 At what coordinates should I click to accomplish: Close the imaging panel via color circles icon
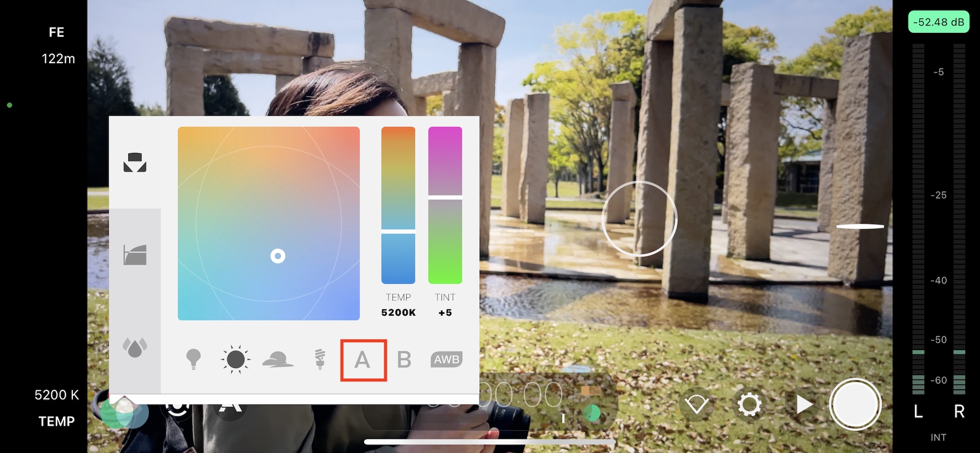tap(124, 411)
